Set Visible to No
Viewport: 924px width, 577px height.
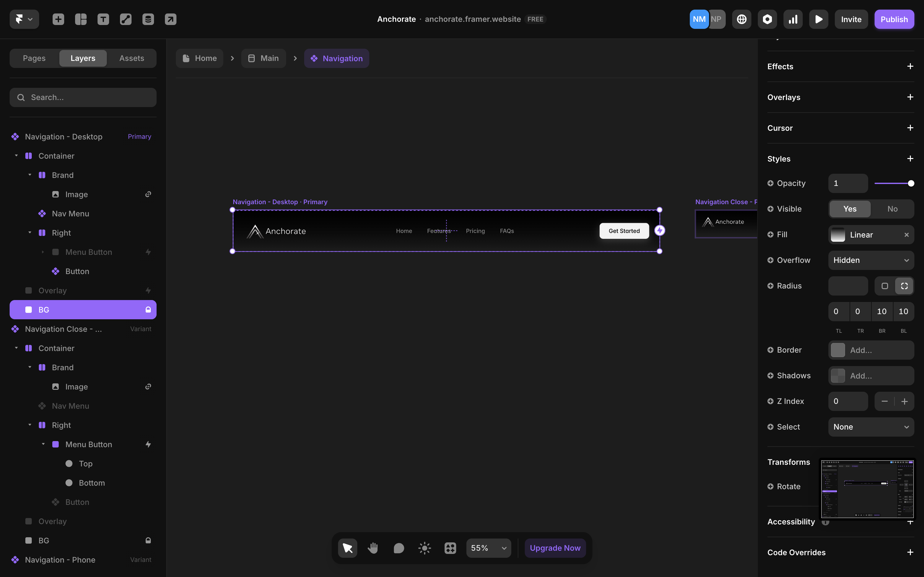(892, 209)
